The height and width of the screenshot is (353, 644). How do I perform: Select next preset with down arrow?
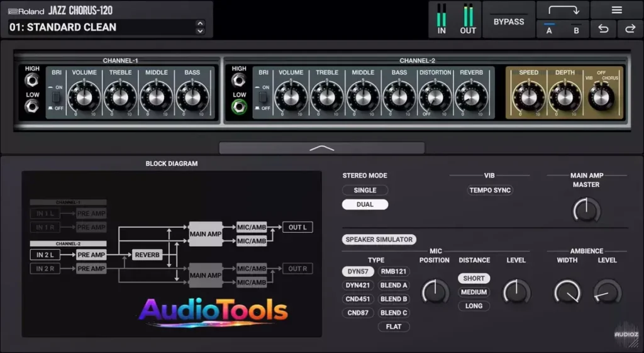click(200, 31)
